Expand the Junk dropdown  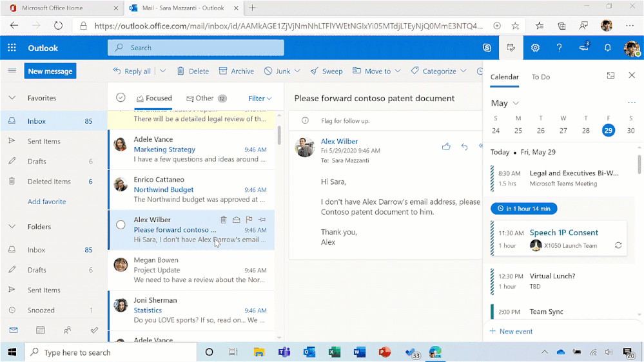pyautogui.click(x=297, y=71)
